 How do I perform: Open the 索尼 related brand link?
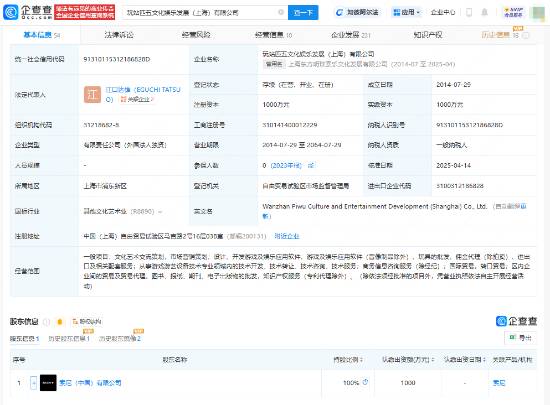499,383
